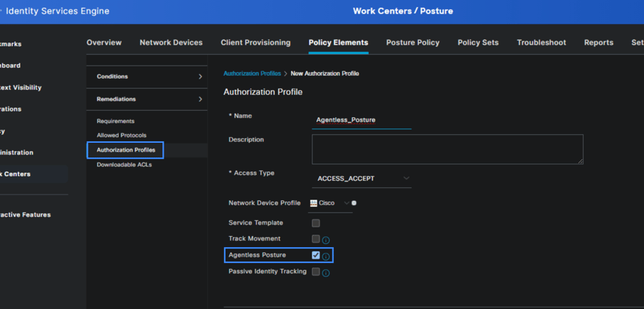Screen dimensions: 644x309
Task: Enable Passive Identity Tracking checkbox
Action: (x=316, y=272)
